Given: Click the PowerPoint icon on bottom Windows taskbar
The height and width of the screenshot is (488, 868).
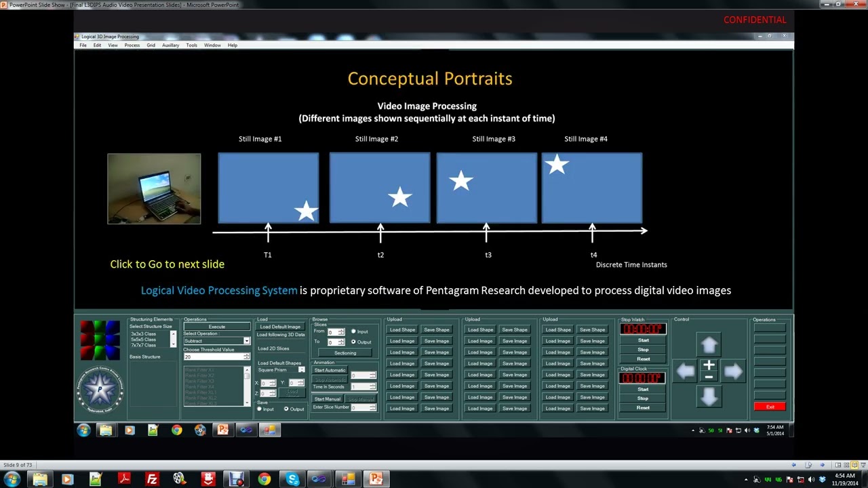Looking at the screenshot, I should click(x=376, y=480).
